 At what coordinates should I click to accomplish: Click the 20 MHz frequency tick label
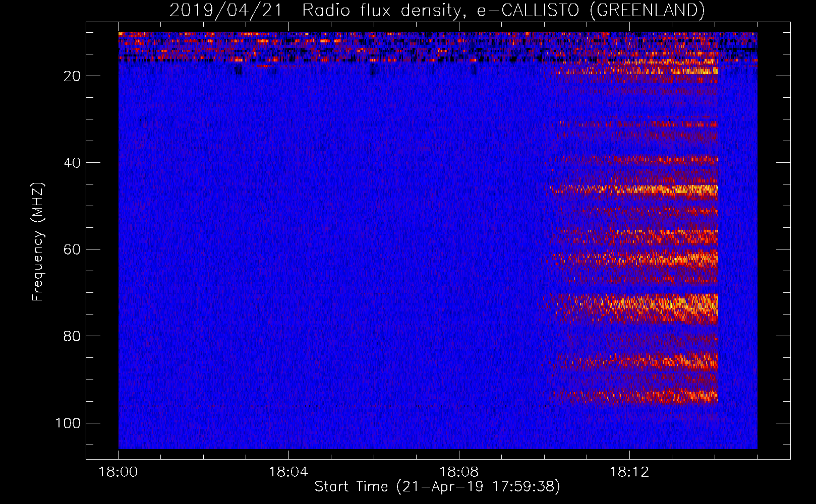coord(72,76)
